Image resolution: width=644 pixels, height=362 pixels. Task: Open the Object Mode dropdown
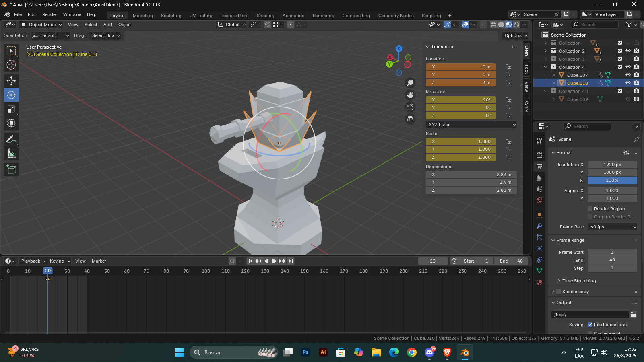click(x=41, y=25)
